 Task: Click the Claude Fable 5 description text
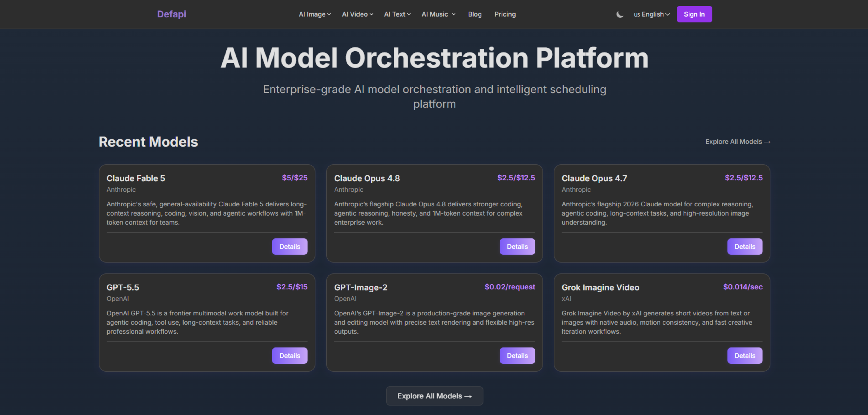(x=207, y=213)
